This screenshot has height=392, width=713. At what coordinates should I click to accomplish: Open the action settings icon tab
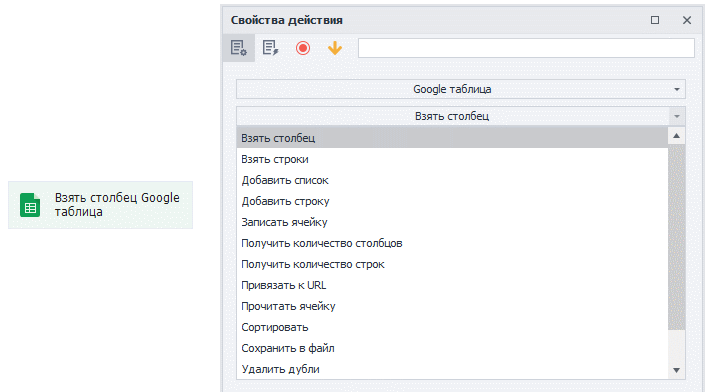pyautogui.click(x=239, y=48)
